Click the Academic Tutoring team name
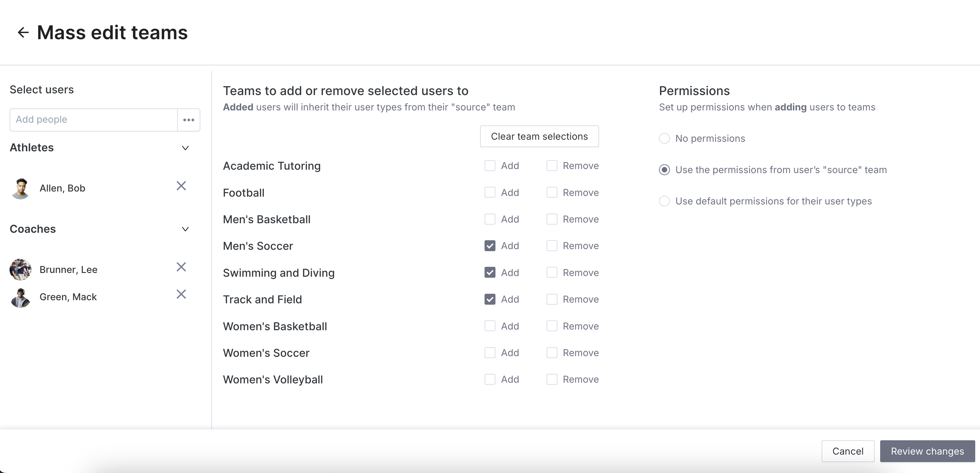Viewport: 980px width, 473px height. (x=272, y=166)
